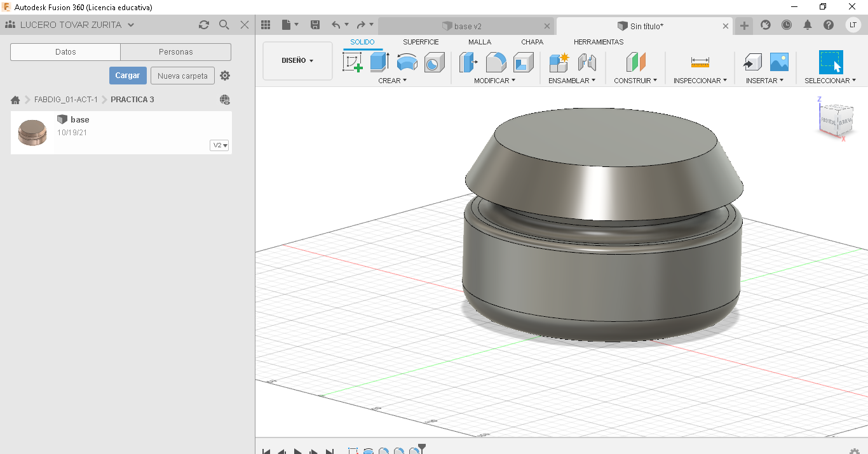This screenshot has height=454, width=868.
Task: Open a new design tab with plus
Action: pos(744,26)
